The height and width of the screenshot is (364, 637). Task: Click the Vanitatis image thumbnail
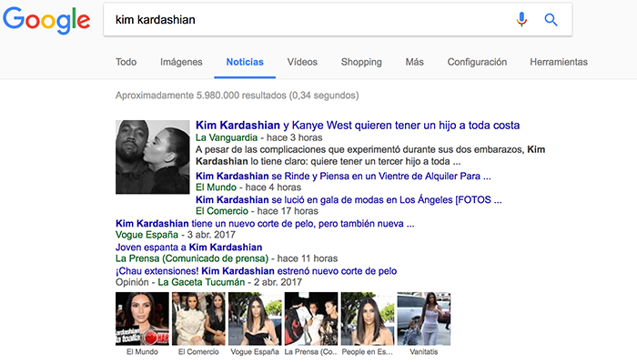(x=424, y=318)
